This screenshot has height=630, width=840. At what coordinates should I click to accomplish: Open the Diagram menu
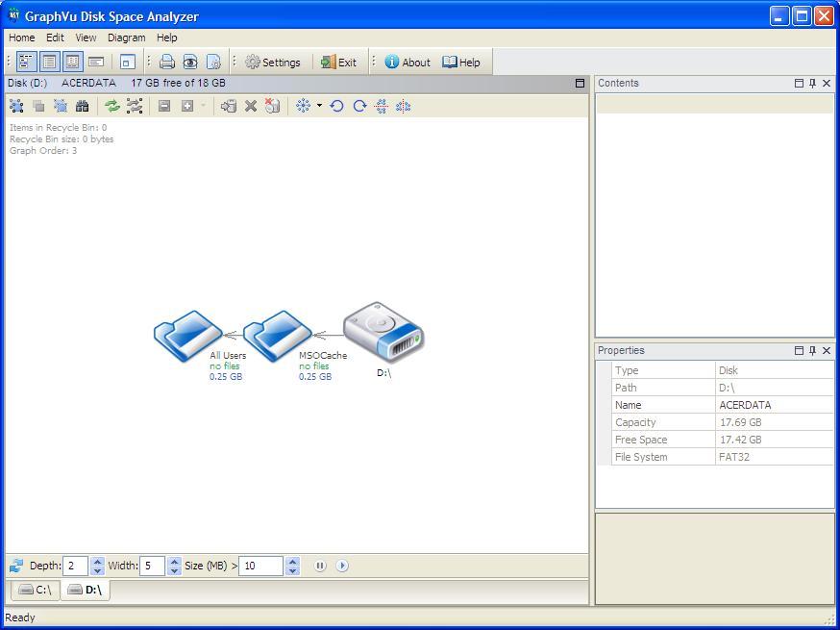(x=126, y=38)
